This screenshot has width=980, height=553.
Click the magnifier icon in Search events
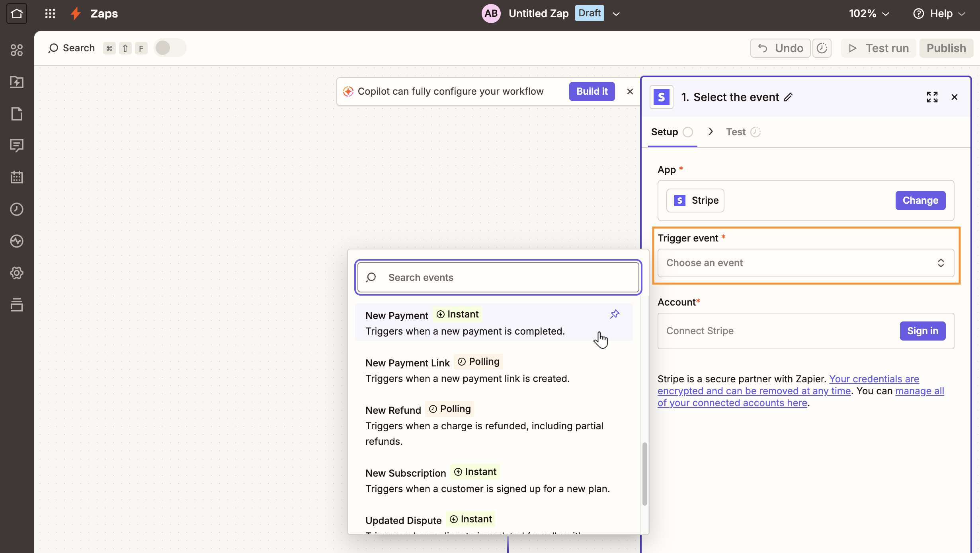pyautogui.click(x=371, y=277)
